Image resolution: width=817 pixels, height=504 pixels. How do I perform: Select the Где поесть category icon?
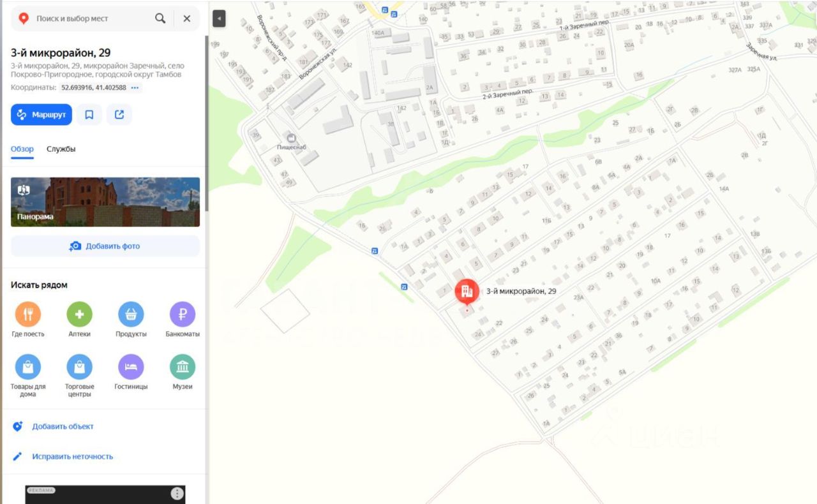28,315
